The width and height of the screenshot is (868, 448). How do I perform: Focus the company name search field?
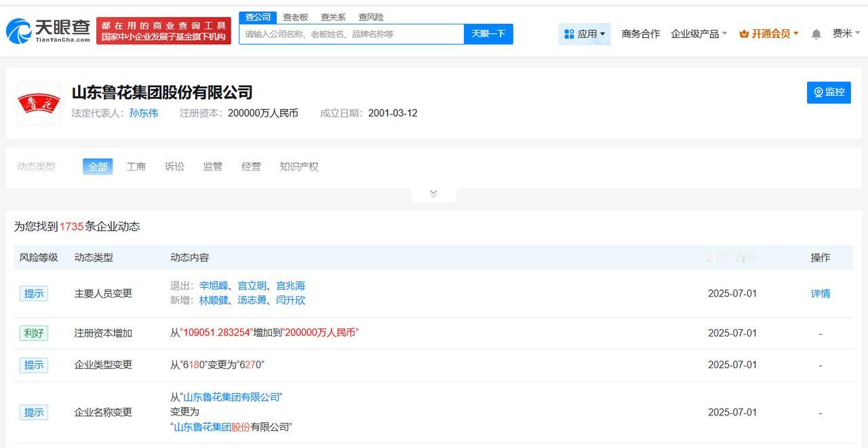coord(351,34)
